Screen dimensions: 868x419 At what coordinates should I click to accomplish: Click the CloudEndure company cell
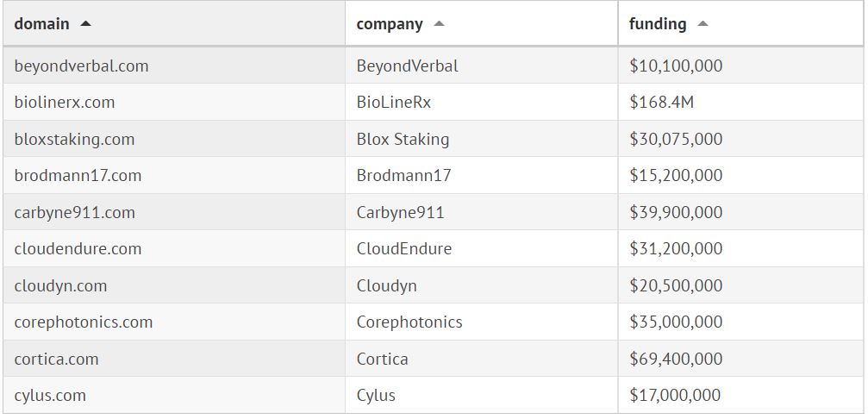(x=403, y=249)
